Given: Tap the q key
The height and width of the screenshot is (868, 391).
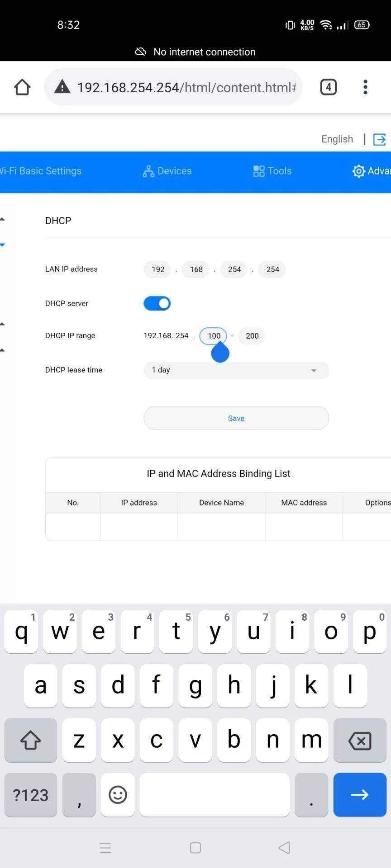Looking at the screenshot, I should click(21, 631).
